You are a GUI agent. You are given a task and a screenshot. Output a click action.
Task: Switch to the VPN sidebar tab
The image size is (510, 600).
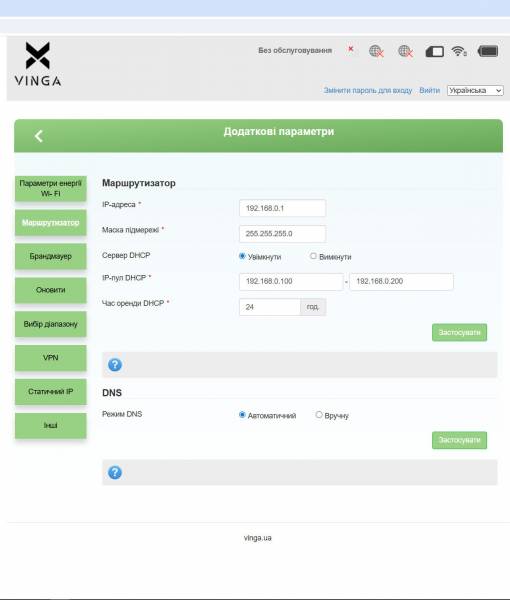(x=51, y=358)
